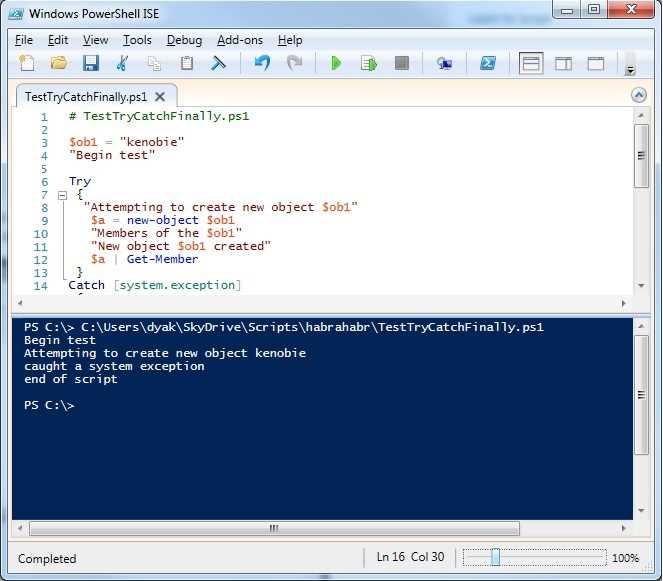
Task: Click the '"Attempting to create new object $ob1"' line
Action: tap(221, 207)
